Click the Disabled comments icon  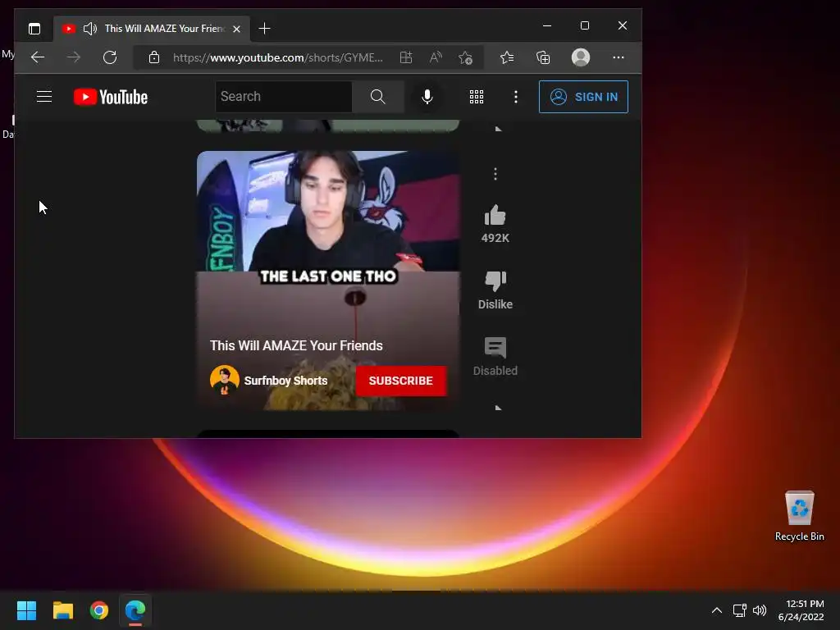tap(495, 347)
